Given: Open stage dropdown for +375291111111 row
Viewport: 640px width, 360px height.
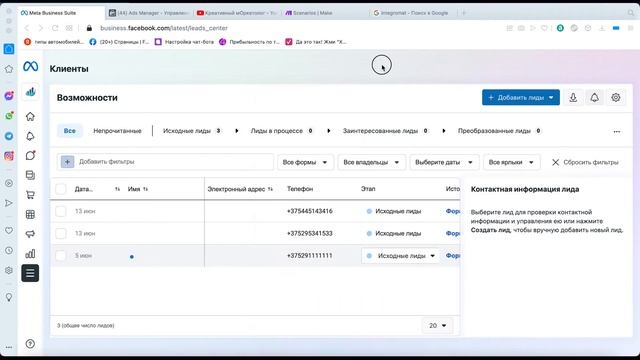Looking at the screenshot, I should click(400, 256).
